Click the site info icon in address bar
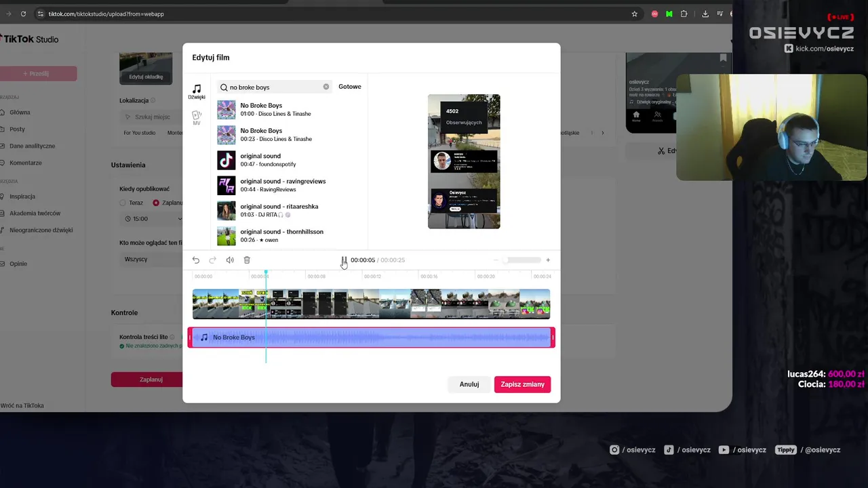This screenshot has width=868, height=488. pos(41,14)
